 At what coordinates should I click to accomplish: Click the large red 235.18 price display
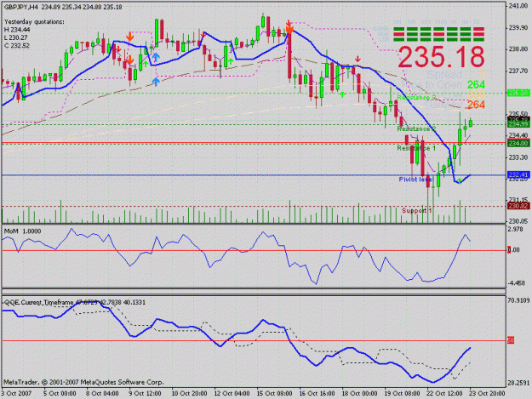[x=442, y=57]
